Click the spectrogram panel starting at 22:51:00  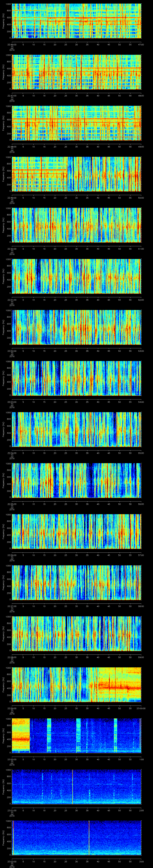pos(77,276)
